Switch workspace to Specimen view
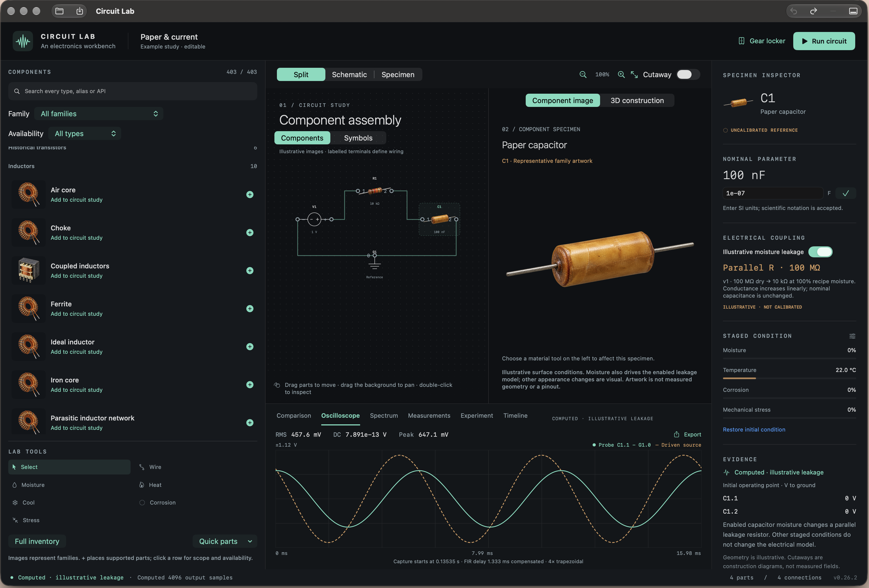Viewport: 869px width, 588px height. (x=398, y=74)
